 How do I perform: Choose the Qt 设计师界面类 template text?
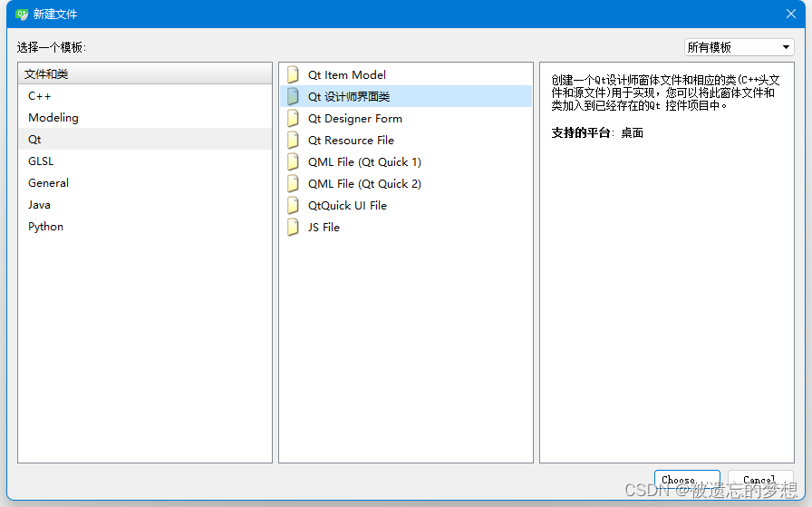(x=349, y=97)
